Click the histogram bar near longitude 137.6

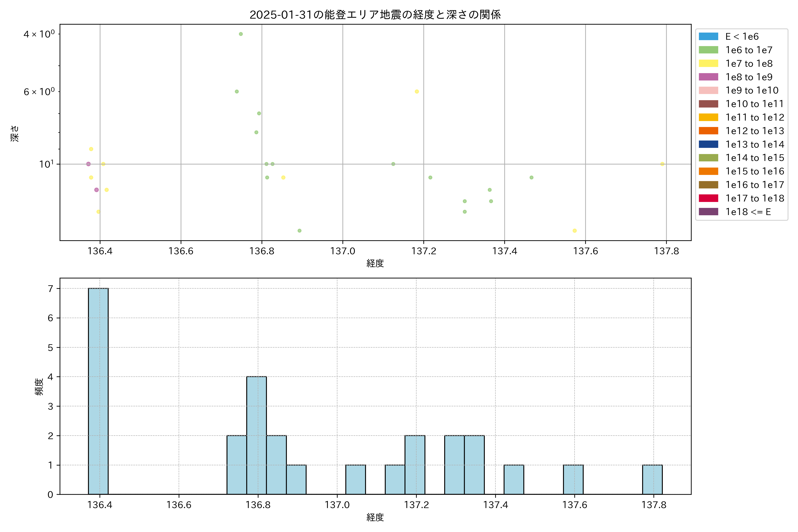[x=573, y=479]
